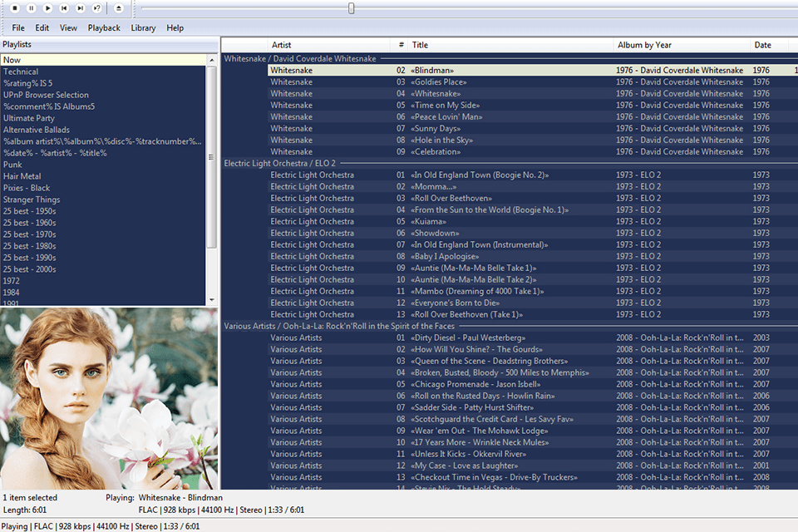This screenshot has height=532, width=798.
Task: Skip to the previous track
Action: [x=64, y=7]
